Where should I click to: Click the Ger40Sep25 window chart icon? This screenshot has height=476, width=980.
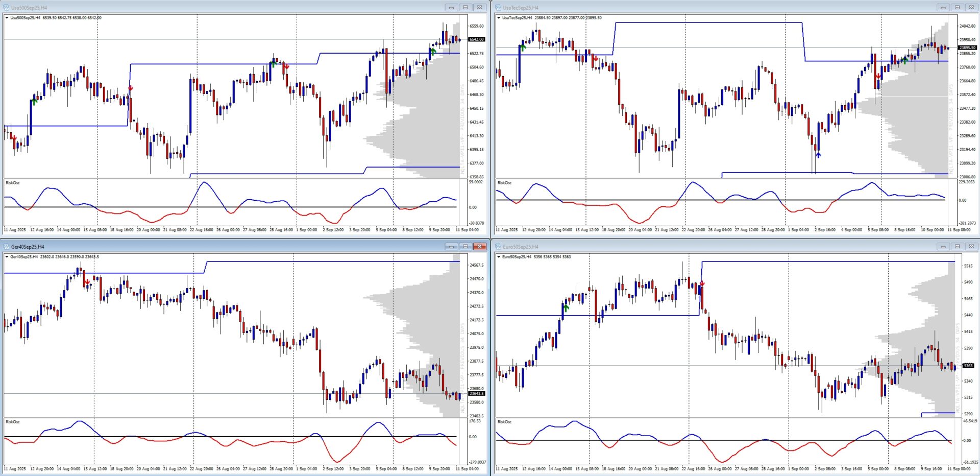pyautogui.click(x=6, y=247)
